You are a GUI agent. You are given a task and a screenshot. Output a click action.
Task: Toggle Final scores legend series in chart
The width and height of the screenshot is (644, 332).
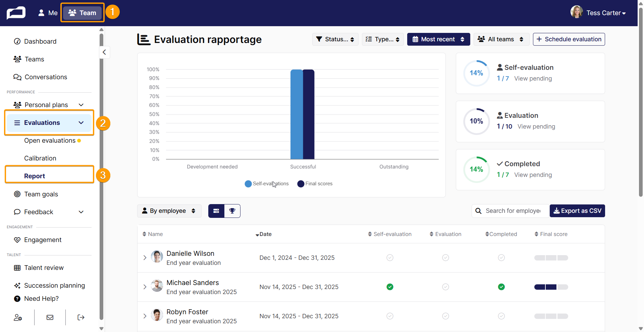click(315, 184)
